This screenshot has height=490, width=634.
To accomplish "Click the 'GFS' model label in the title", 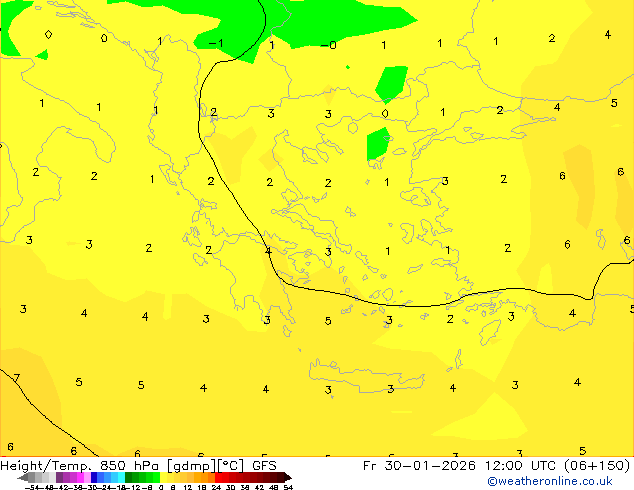I will (x=264, y=466).
